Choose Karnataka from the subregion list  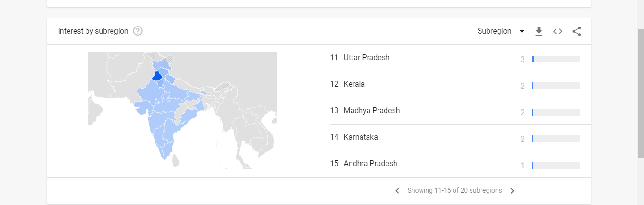[361, 137]
